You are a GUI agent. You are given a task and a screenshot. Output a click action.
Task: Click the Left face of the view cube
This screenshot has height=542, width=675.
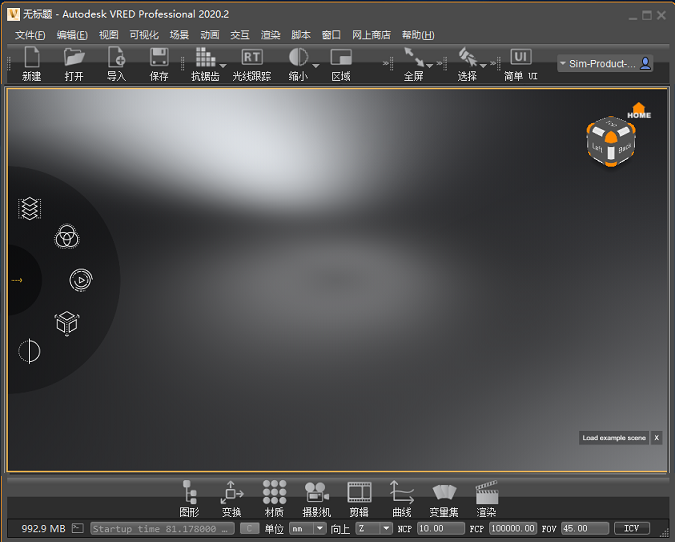coord(597,148)
